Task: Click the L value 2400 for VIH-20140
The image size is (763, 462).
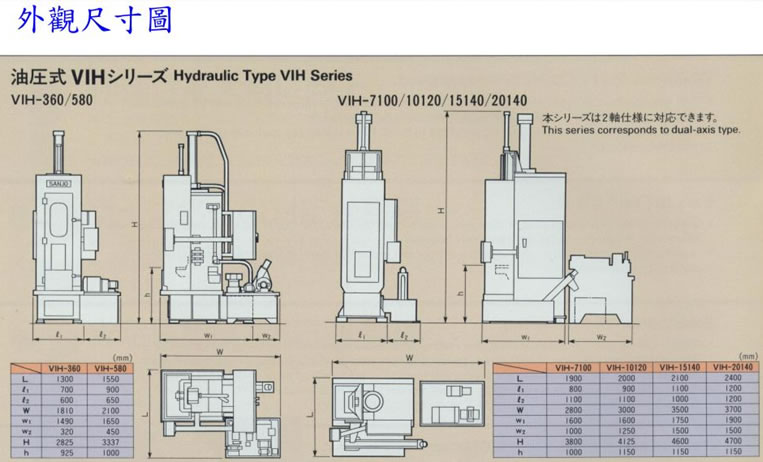Action: [x=732, y=378]
